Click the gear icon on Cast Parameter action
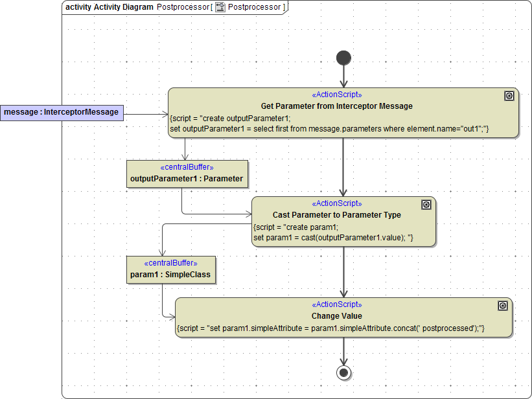Image resolution: width=532 pixels, height=399 pixels. point(426,204)
